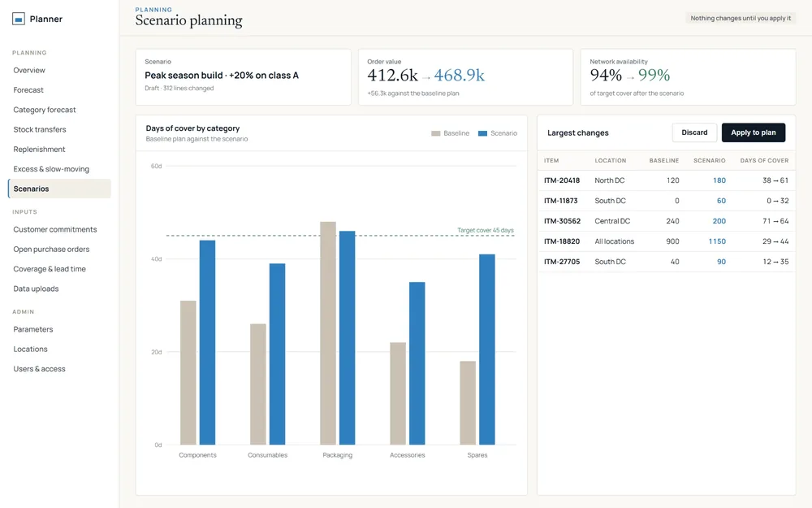Select item ITM-18820
This screenshot has height=508, width=812.
point(562,241)
